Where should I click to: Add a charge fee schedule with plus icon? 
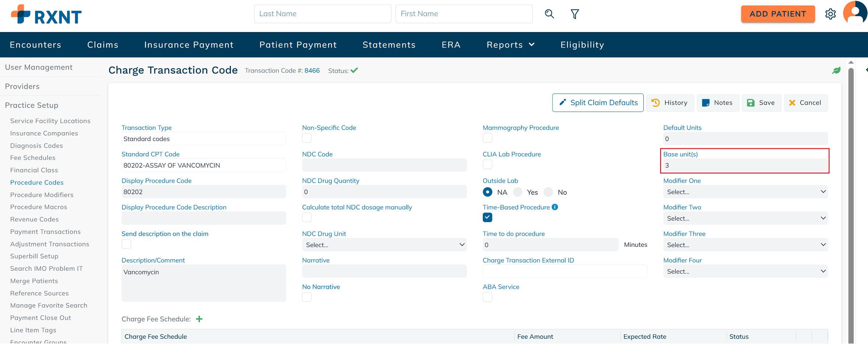click(199, 319)
